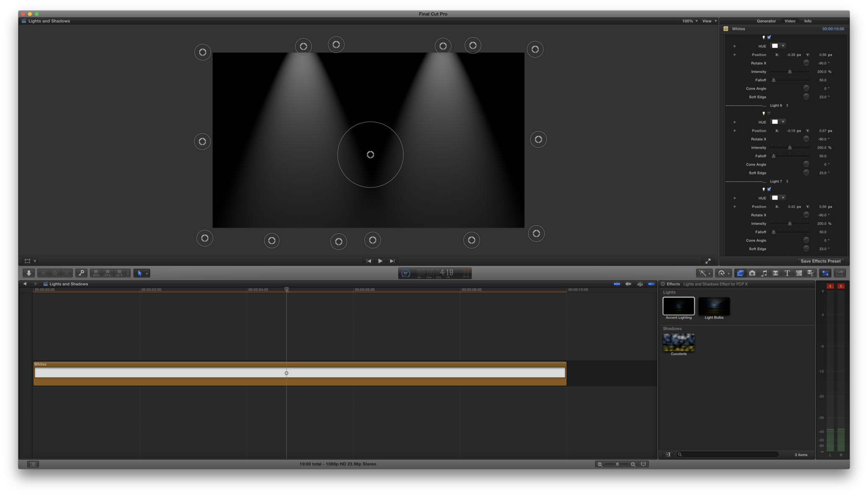Open the viewer 100% zoom dropdown

point(690,21)
